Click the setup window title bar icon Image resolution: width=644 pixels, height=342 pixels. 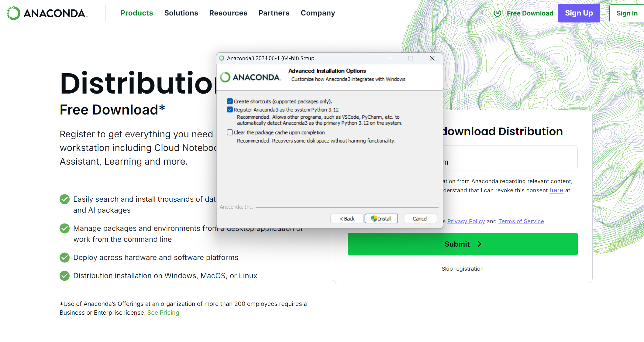coord(222,58)
